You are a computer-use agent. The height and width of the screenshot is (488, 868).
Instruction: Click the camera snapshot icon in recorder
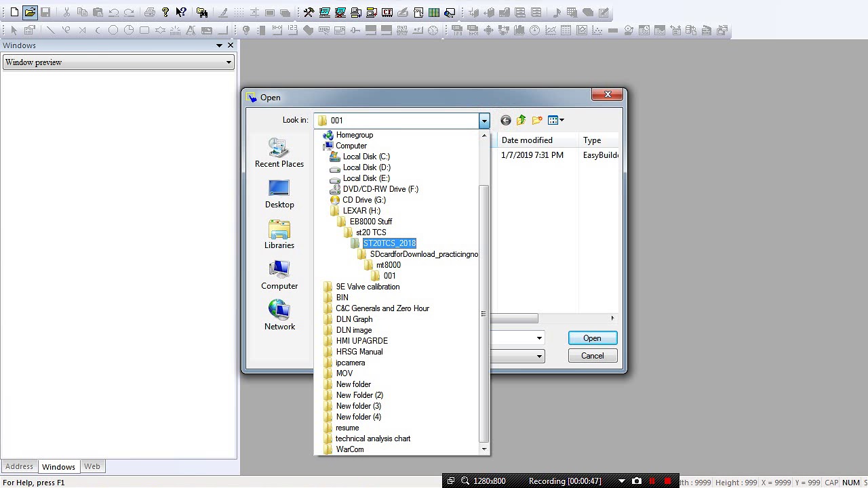[x=637, y=481]
